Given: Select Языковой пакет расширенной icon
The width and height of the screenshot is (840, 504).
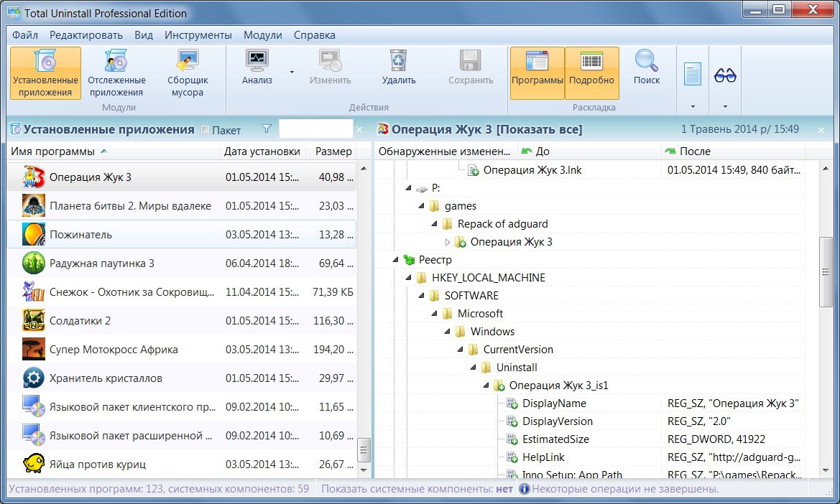Looking at the screenshot, I should tap(33, 436).
